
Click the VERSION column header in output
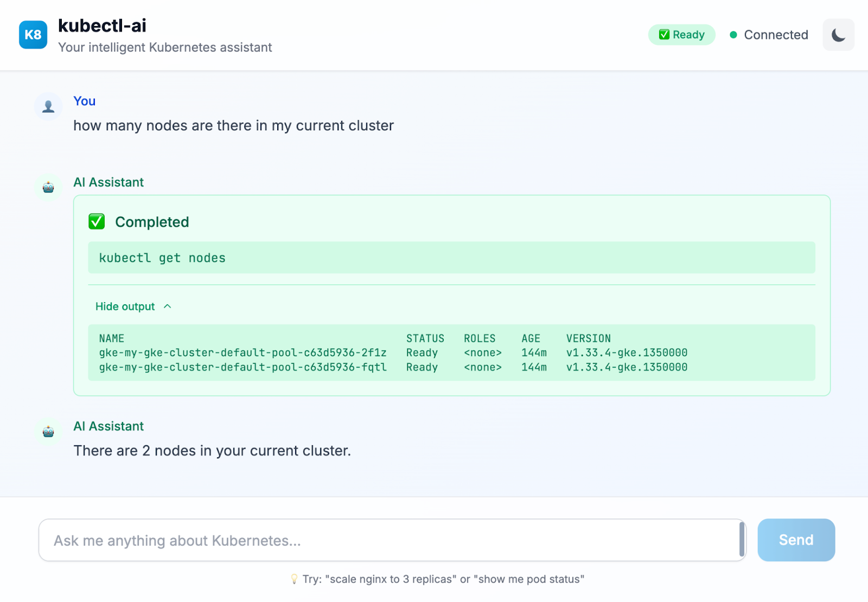click(x=588, y=338)
